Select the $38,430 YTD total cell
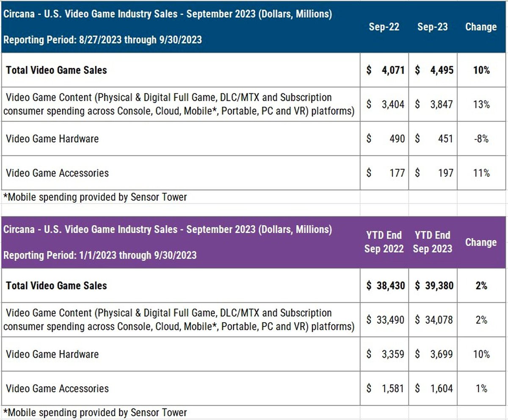The height and width of the screenshot is (420, 508). 384,285
